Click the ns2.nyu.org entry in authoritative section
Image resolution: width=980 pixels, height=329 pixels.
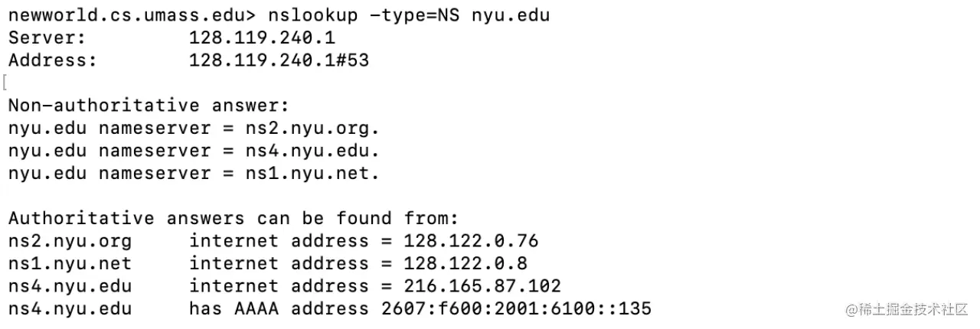tap(70, 242)
